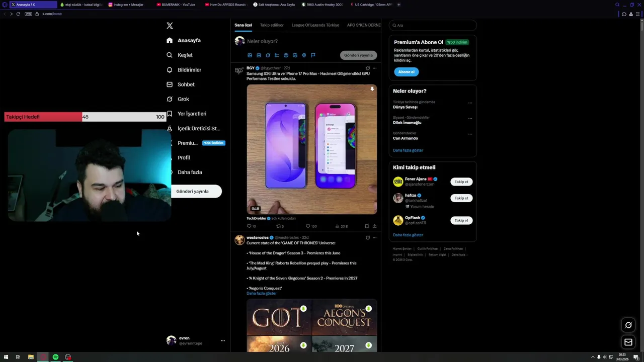The width and height of the screenshot is (644, 362).
Task: Open the GOT image thumbnail
Action: [x=279, y=317]
